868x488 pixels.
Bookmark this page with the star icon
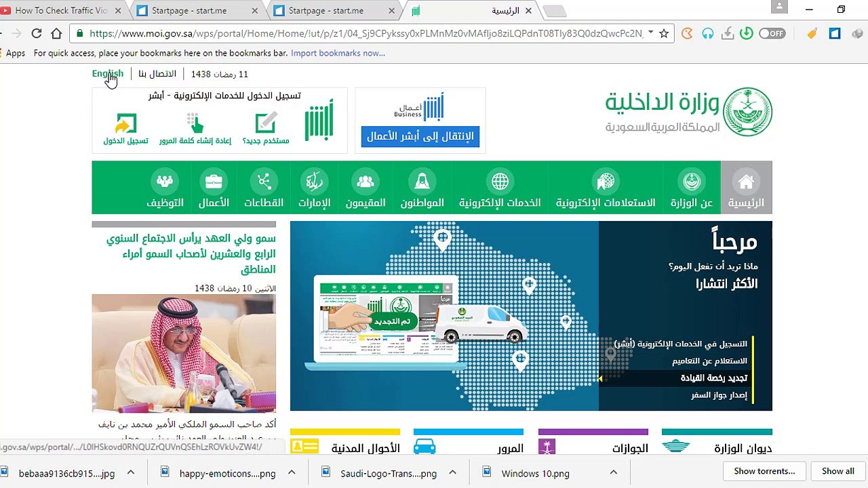coord(664,33)
